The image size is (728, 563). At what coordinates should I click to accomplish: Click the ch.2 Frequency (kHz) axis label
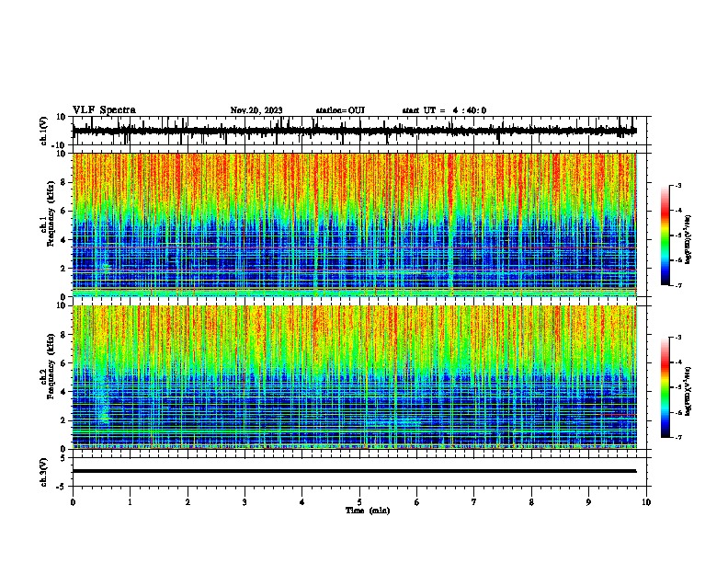pos(47,368)
